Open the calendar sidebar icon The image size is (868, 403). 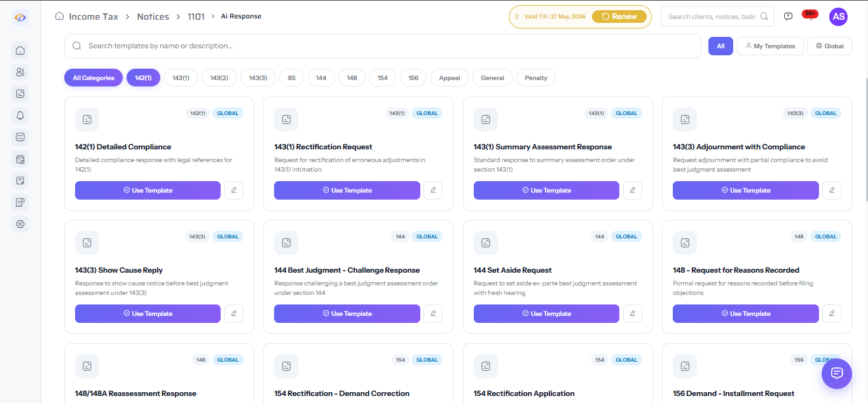pyautogui.click(x=20, y=159)
